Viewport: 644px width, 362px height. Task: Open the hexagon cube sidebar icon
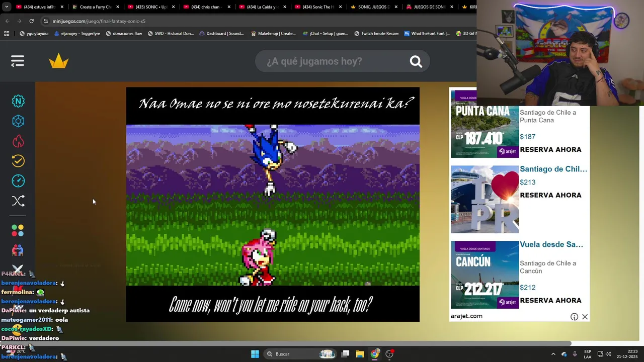pyautogui.click(x=18, y=121)
